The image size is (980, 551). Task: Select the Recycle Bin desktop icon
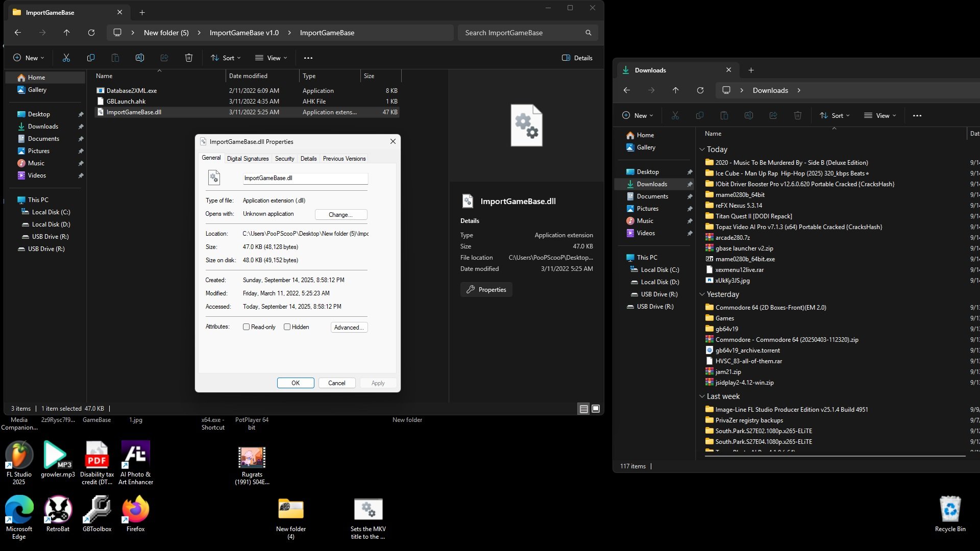click(950, 514)
